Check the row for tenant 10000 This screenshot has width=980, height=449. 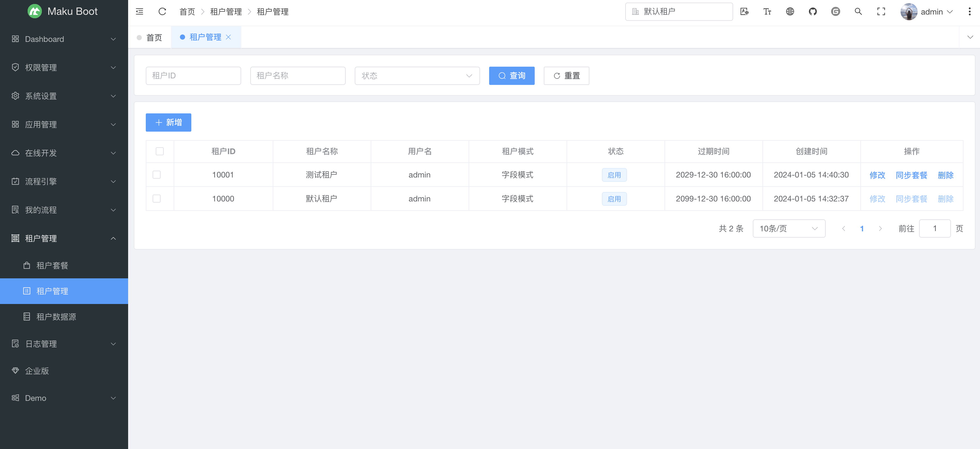pos(156,198)
